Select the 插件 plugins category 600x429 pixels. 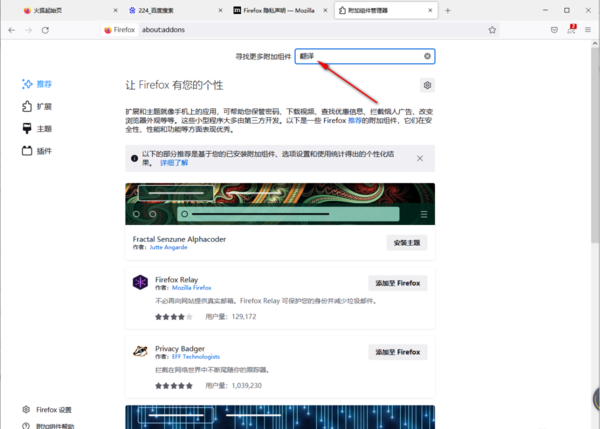37,151
